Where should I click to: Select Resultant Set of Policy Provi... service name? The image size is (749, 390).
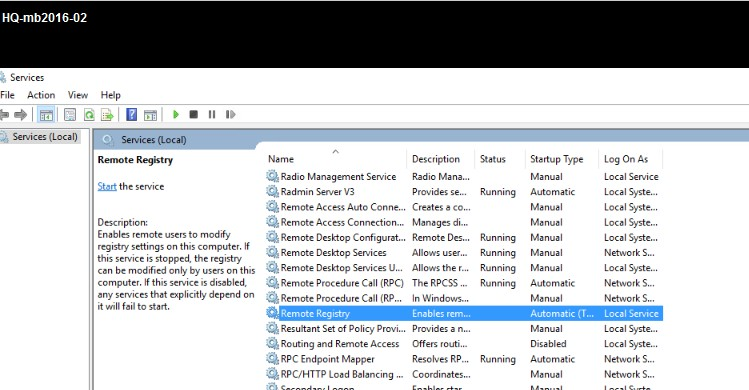coord(343,329)
